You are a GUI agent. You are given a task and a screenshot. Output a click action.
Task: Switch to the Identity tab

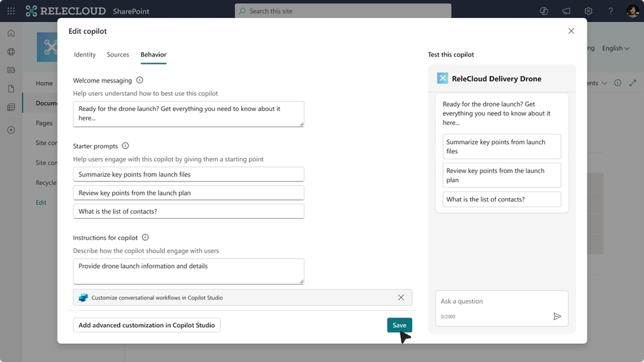click(84, 55)
